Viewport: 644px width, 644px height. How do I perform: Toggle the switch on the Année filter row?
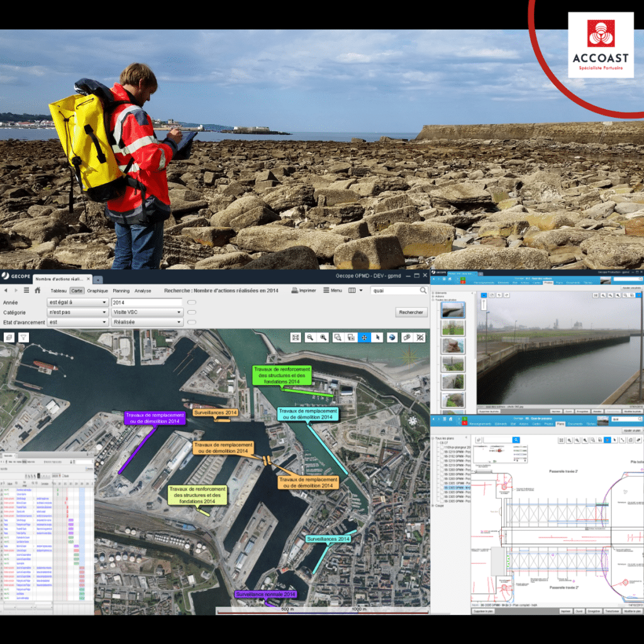pos(191,303)
